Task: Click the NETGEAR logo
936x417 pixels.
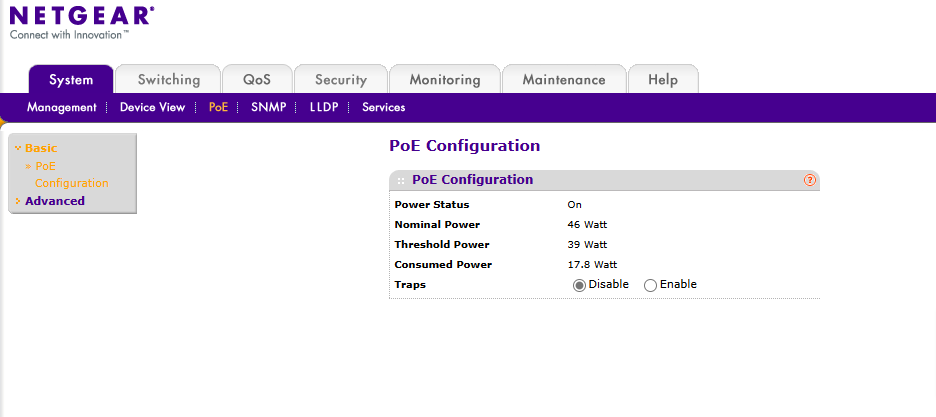Action: coord(81,16)
